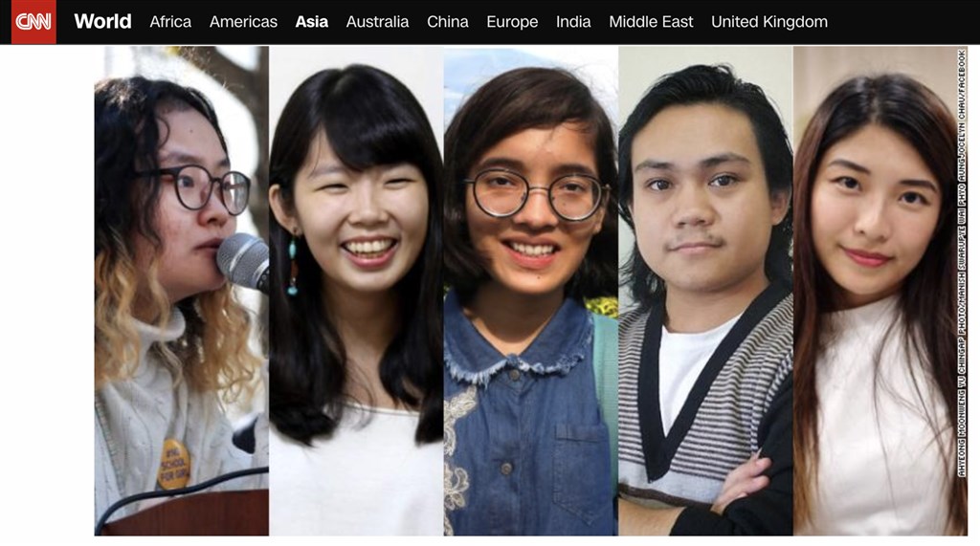
Task: Open the China news section
Action: click(448, 22)
